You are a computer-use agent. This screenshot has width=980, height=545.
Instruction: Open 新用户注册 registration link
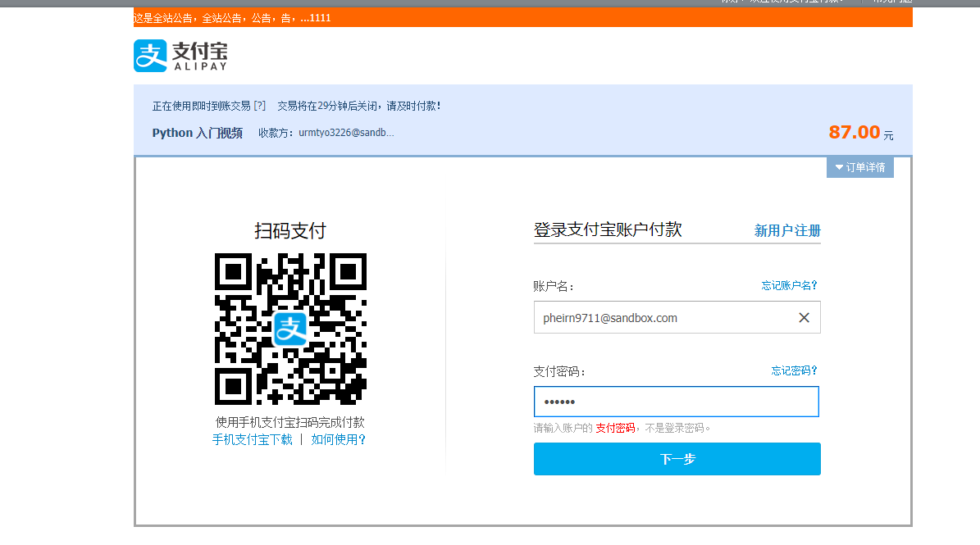click(x=789, y=230)
